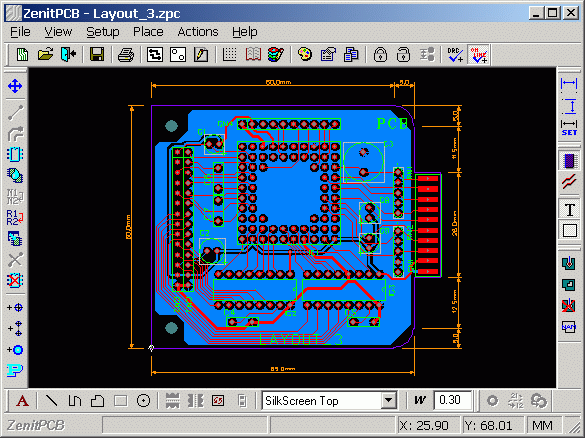Click the SET dimension button
The image size is (585, 438).
coord(569,128)
